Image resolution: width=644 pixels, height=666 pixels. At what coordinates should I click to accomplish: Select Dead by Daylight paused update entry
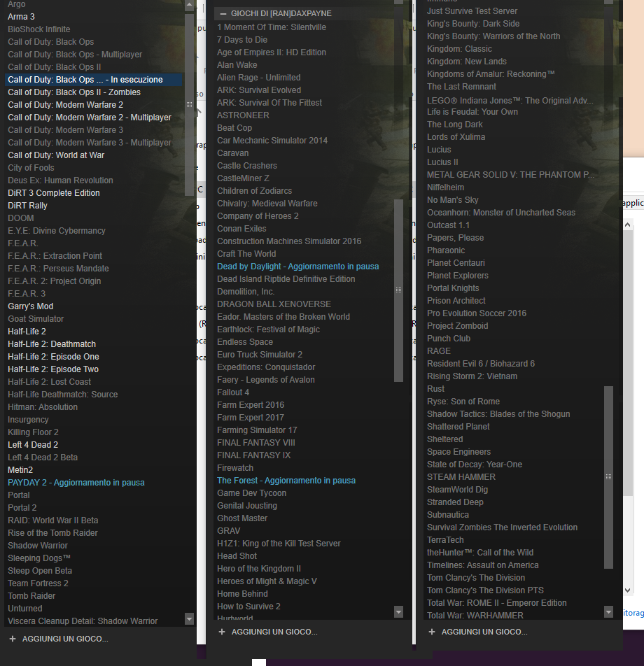(297, 267)
